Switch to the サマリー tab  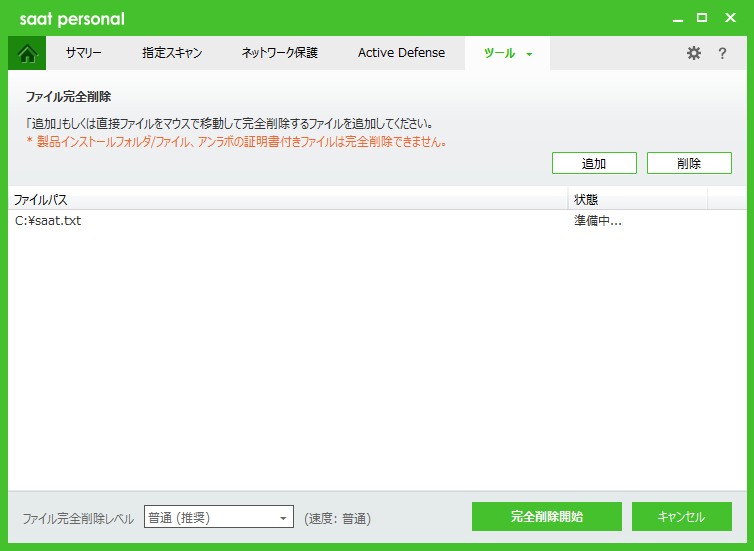click(84, 53)
